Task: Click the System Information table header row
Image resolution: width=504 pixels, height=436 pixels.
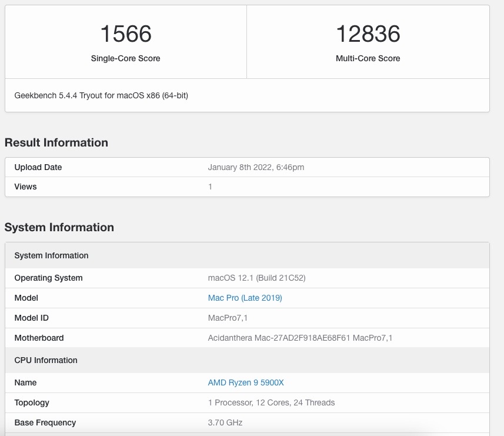Action: tap(51, 255)
